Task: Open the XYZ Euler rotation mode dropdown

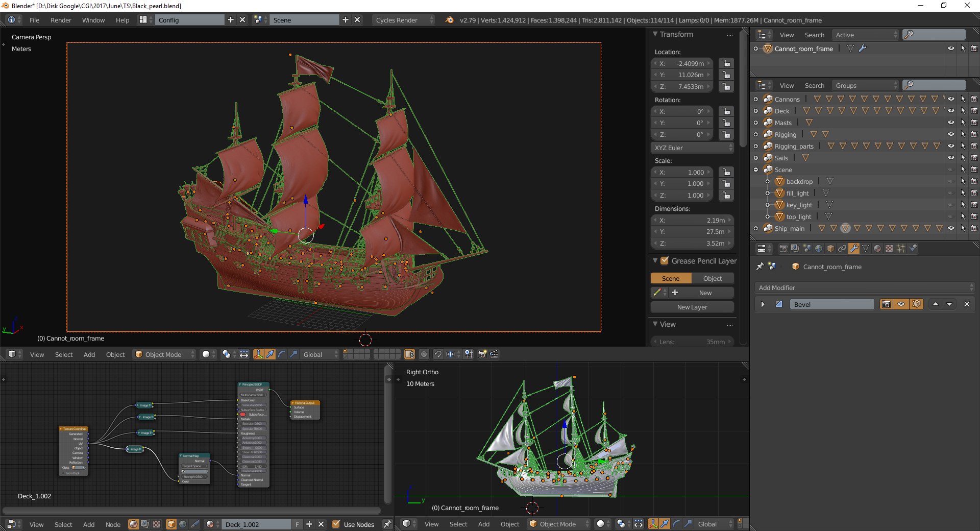Action: point(693,148)
